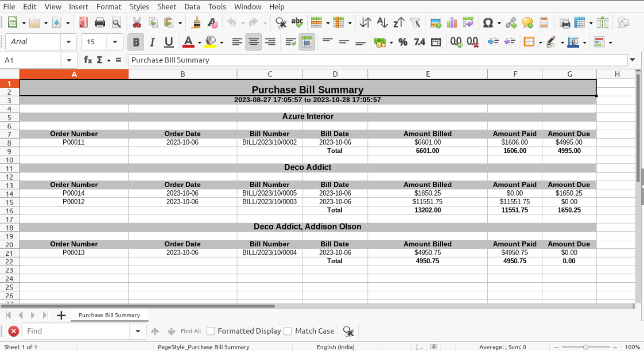
Task: Click the Find All button
Action: coord(191,331)
